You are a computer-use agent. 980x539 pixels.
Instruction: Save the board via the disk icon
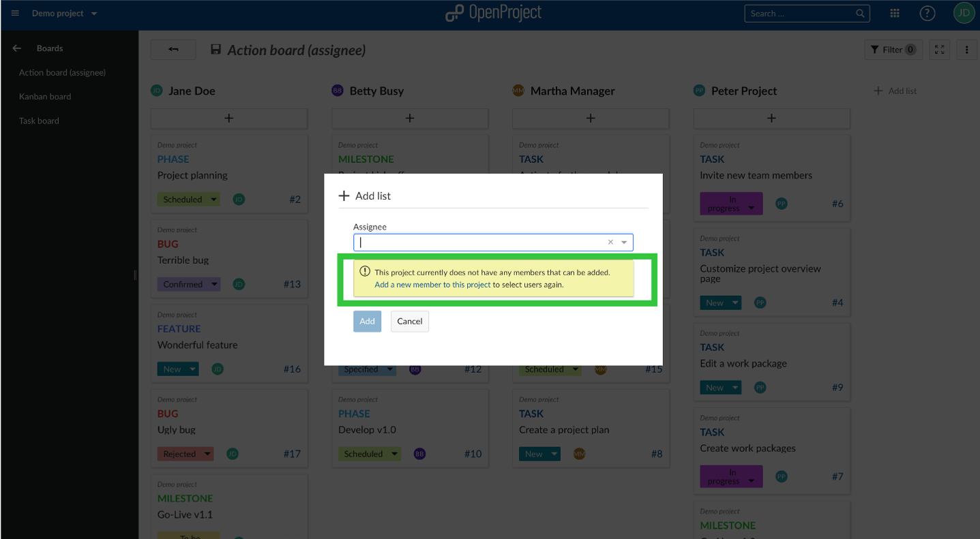coord(216,49)
